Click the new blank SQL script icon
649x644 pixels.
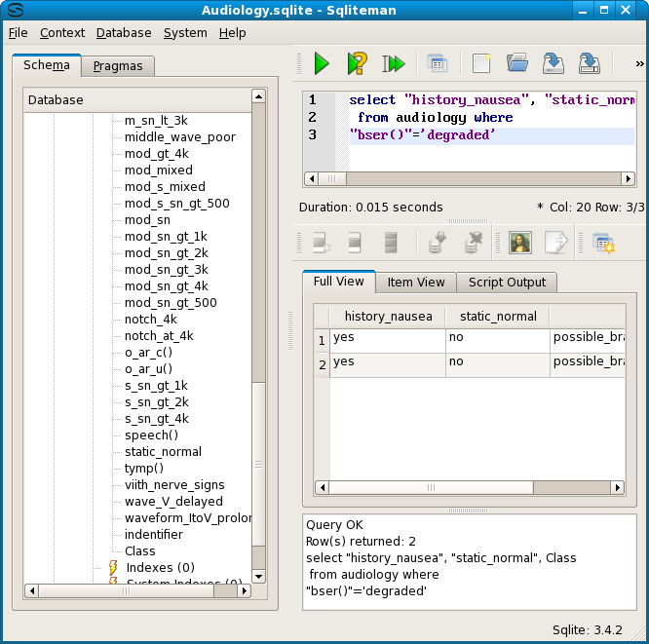480,63
